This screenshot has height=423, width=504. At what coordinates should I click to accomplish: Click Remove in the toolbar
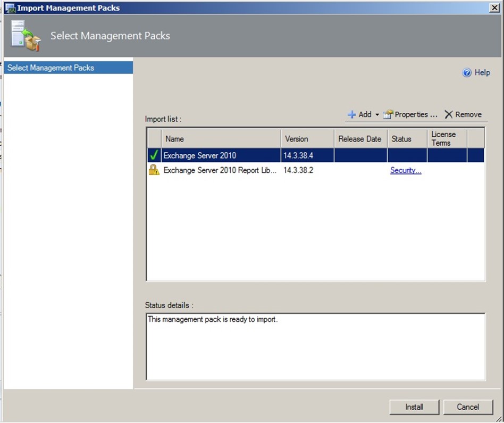(468, 114)
